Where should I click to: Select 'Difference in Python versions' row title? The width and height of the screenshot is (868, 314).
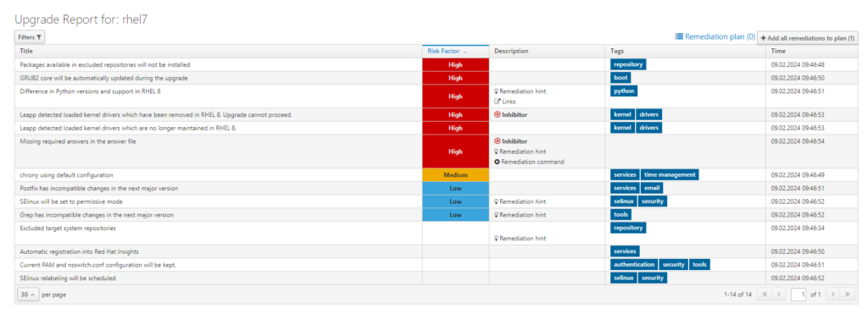pyautogui.click(x=90, y=91)
